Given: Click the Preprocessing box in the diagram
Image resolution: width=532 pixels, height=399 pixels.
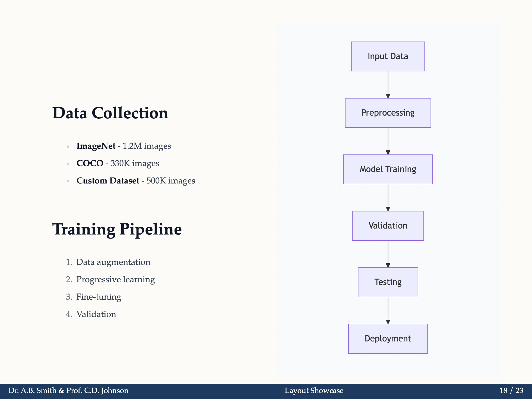Looking at the screenshot, I should click(388, 112).
